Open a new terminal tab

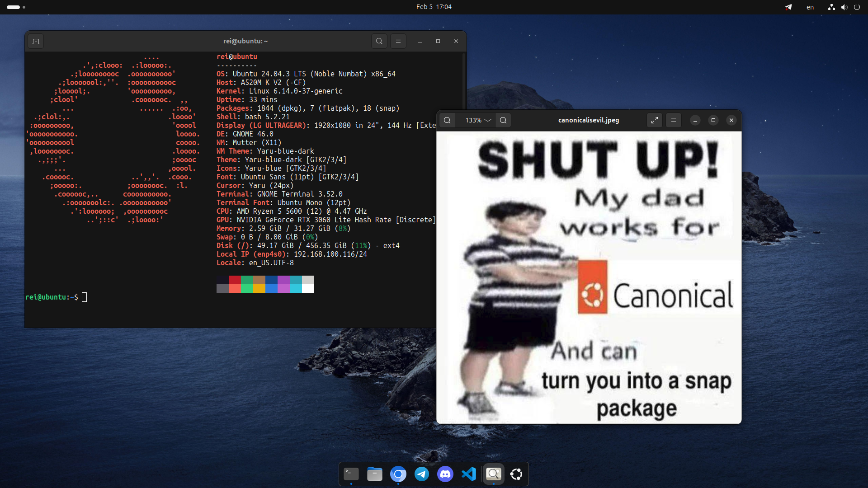[x=36, y=41]
